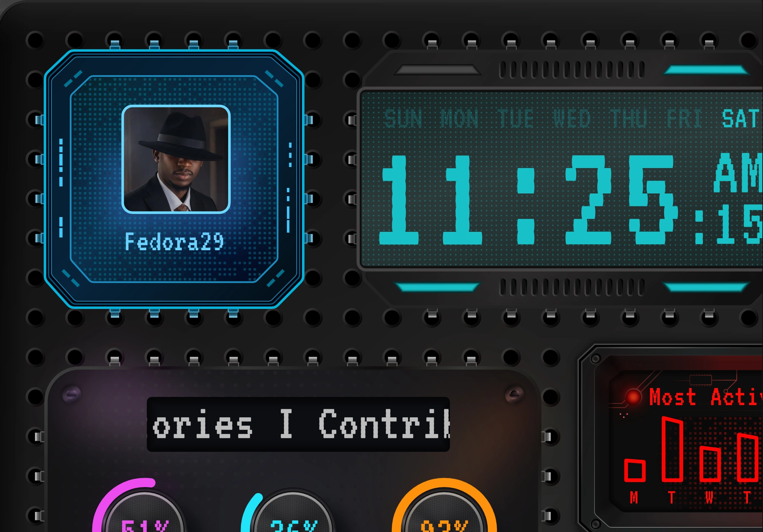763x532 pixels.
Task: Select the Monday bar in chart
Action: click(634, 470)
